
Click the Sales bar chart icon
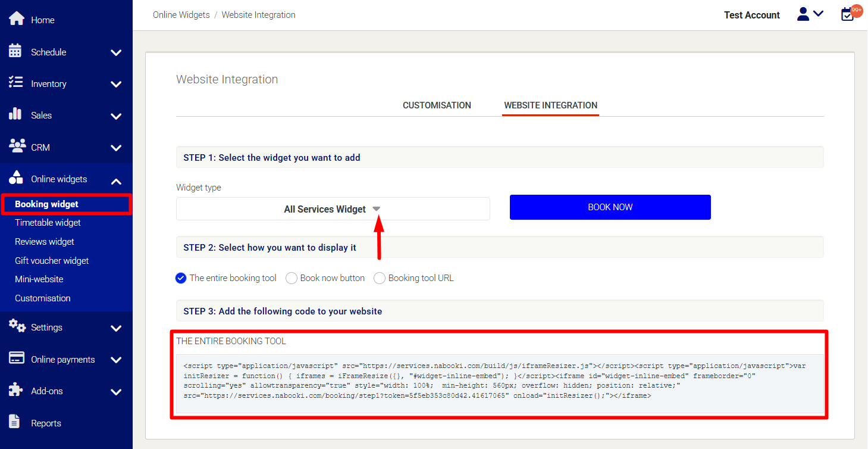[x=15, y=114]
